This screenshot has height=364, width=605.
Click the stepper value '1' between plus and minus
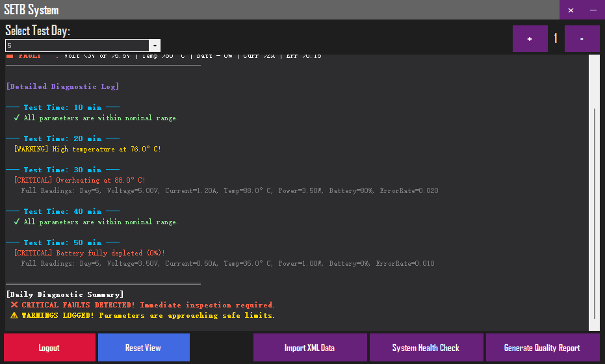click(x=556, y=38)
